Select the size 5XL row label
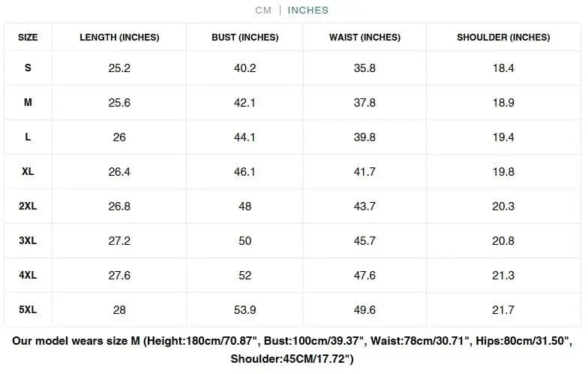 (28, 309)
